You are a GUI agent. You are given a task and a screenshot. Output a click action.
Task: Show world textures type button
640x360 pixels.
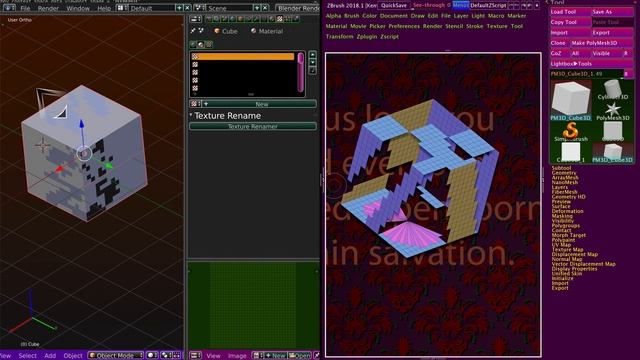(193, 44)
